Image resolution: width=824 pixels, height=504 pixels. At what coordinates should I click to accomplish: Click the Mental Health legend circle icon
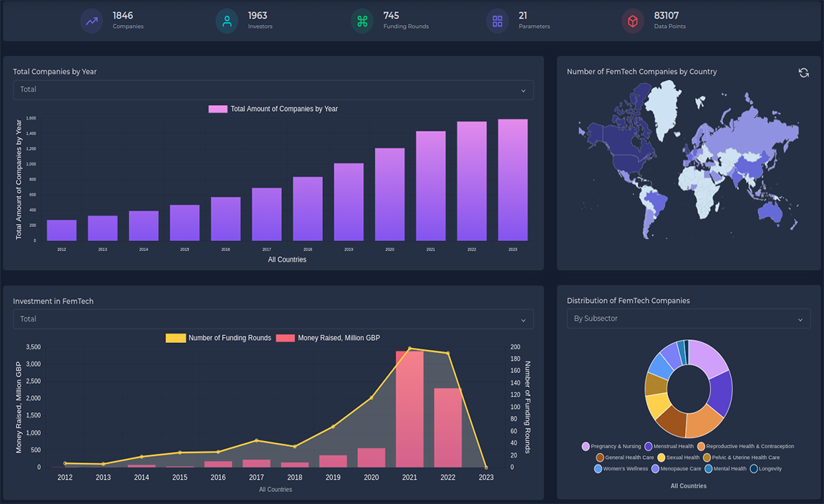tap(708, 469)
